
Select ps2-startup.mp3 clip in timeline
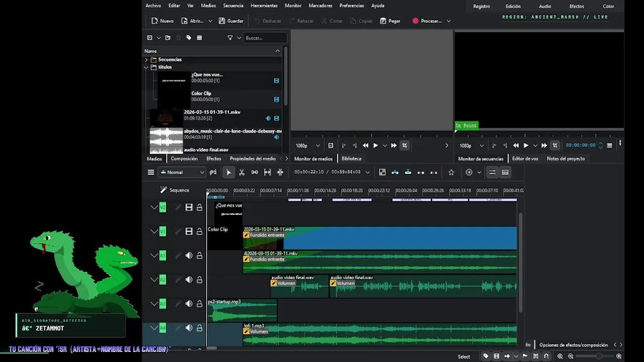click(x=242, y=310)
